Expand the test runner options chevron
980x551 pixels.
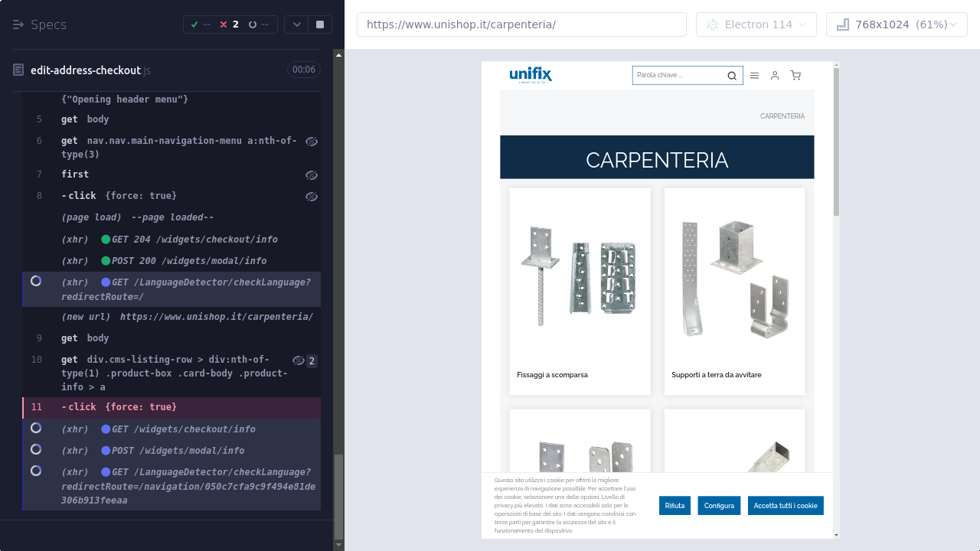[x=296, y=24]
